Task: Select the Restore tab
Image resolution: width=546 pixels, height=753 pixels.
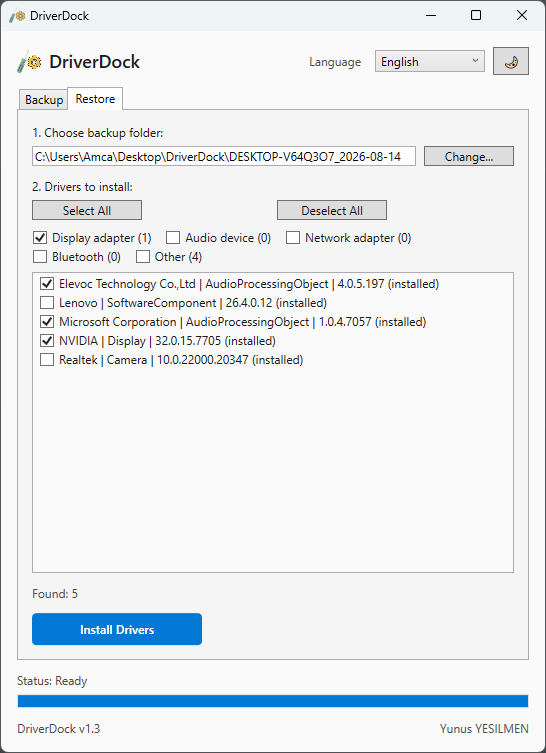Action: (95, 99)
